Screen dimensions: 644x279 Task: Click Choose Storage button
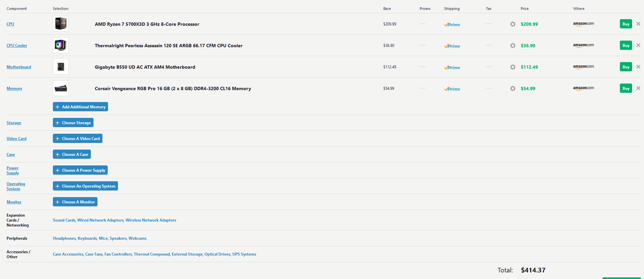[x=73, y=122]
